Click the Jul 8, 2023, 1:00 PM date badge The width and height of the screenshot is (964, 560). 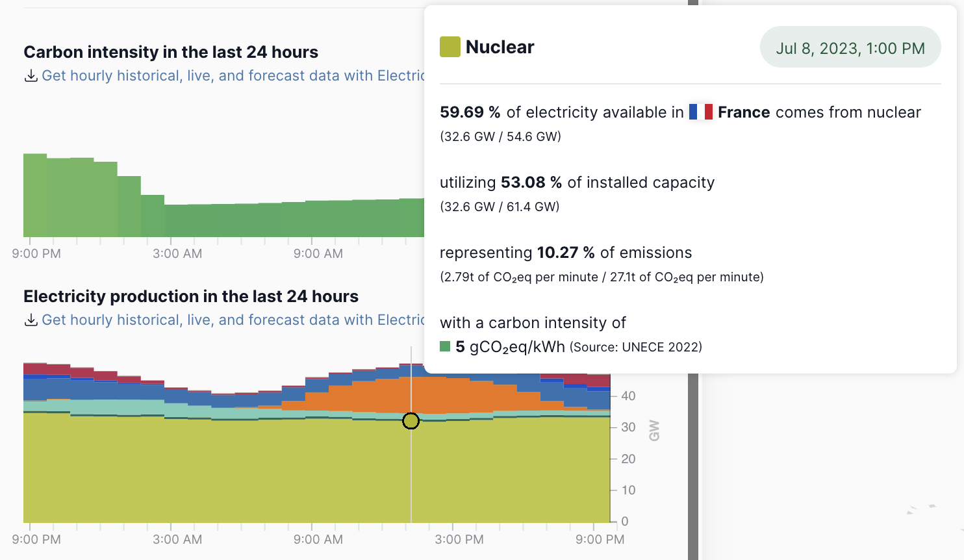pyautogui.click(x=850, y=48)
